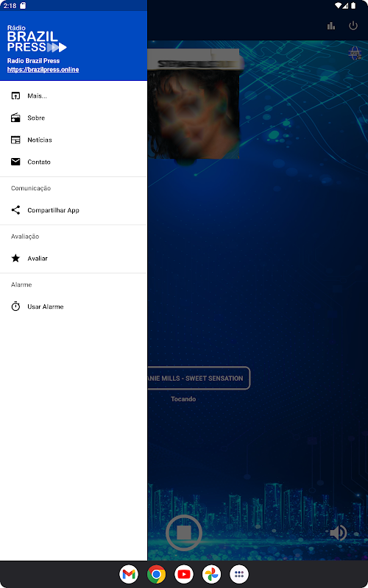This screenshot has height=588, width=368.
Task: Tap the Sweet Sensation song title box
Action: point(199,378)
